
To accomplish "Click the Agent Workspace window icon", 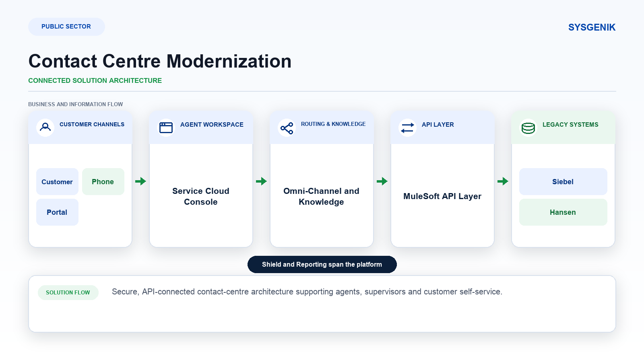I will pyautogui.click(x=166, y=128).
